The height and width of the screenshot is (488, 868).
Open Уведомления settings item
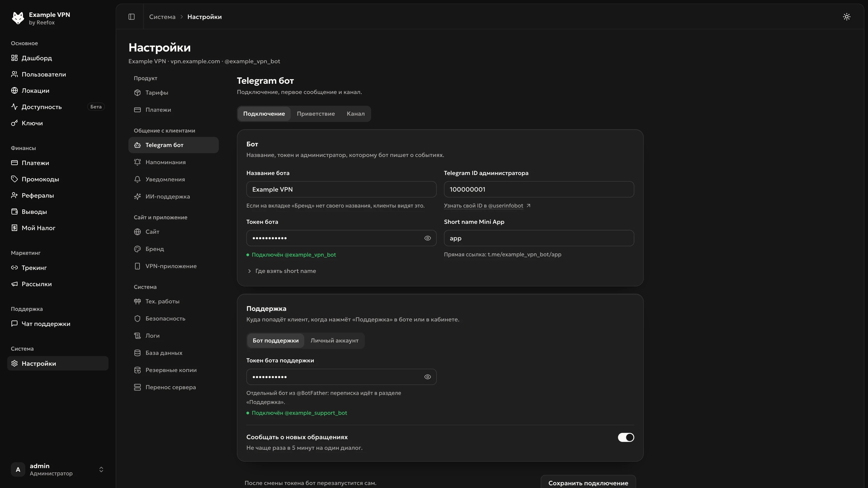[x=173, y=180]
